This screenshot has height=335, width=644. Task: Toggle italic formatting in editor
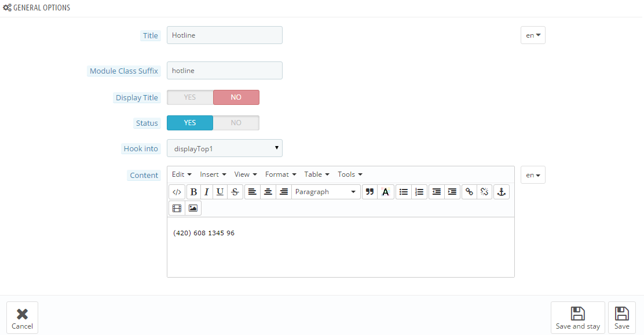pyautogui.click(x=207, y=192)
